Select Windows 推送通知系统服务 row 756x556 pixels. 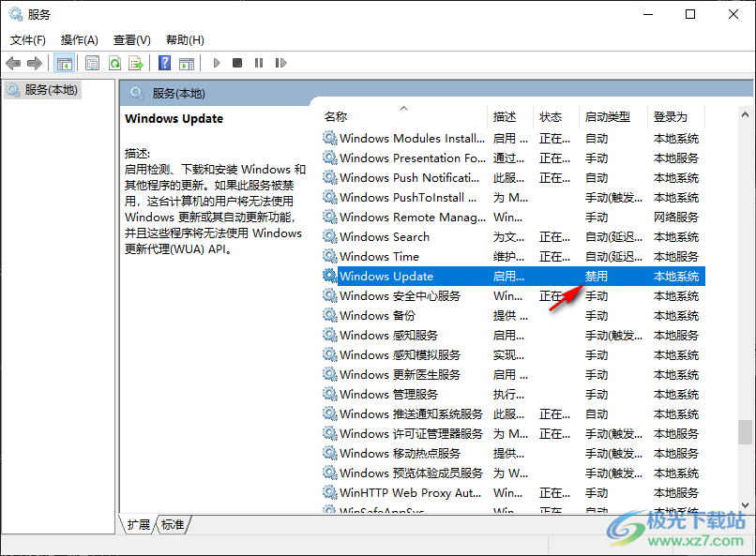pyautogui.click(x=513, y=414)
